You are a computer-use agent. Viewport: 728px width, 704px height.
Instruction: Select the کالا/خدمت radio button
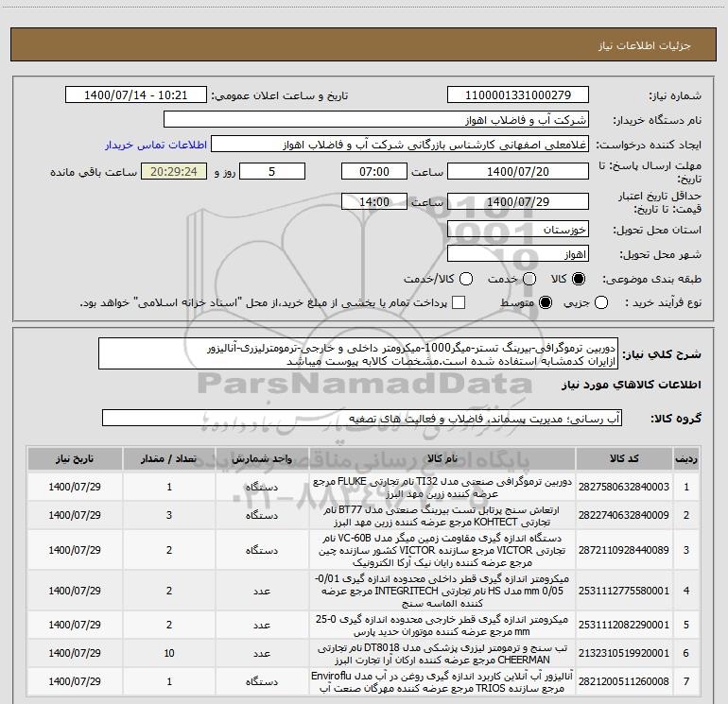(466, 279)
